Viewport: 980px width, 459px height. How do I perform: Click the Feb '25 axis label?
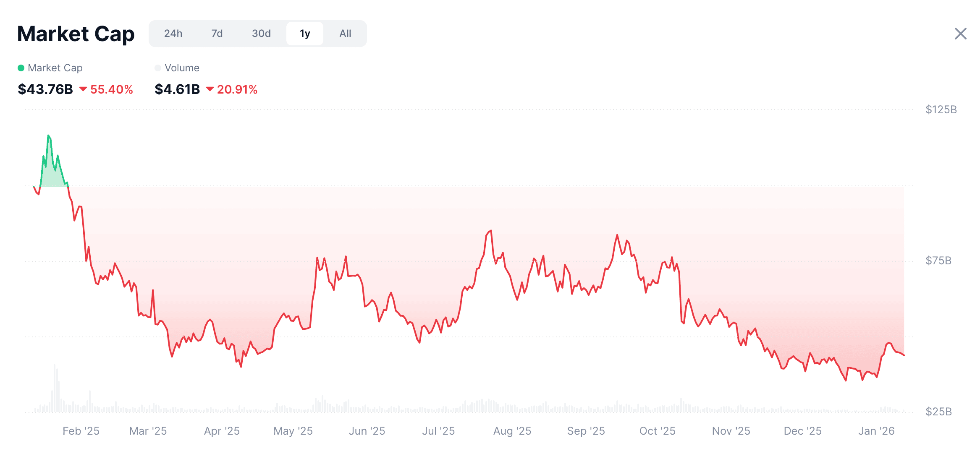[x=81, y=431]
